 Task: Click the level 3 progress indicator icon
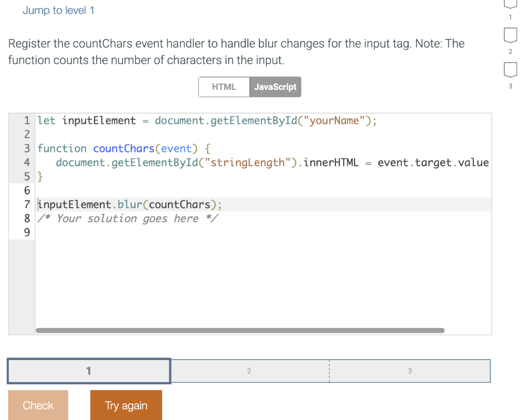(510, 70)
